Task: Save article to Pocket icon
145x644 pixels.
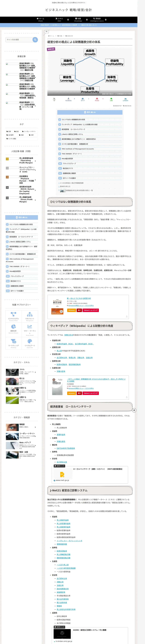Action: 97,99
